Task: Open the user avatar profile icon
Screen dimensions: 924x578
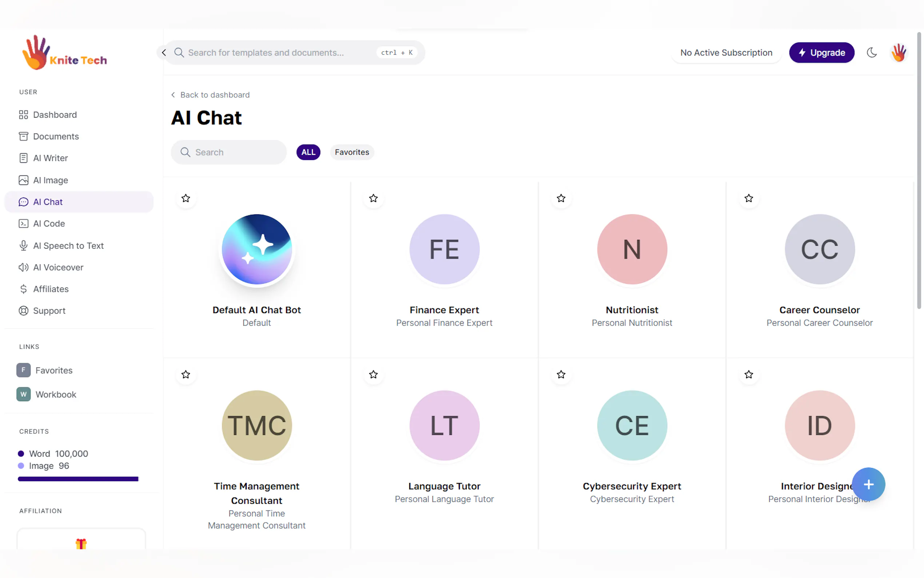Action: click(x=899, y=52)
